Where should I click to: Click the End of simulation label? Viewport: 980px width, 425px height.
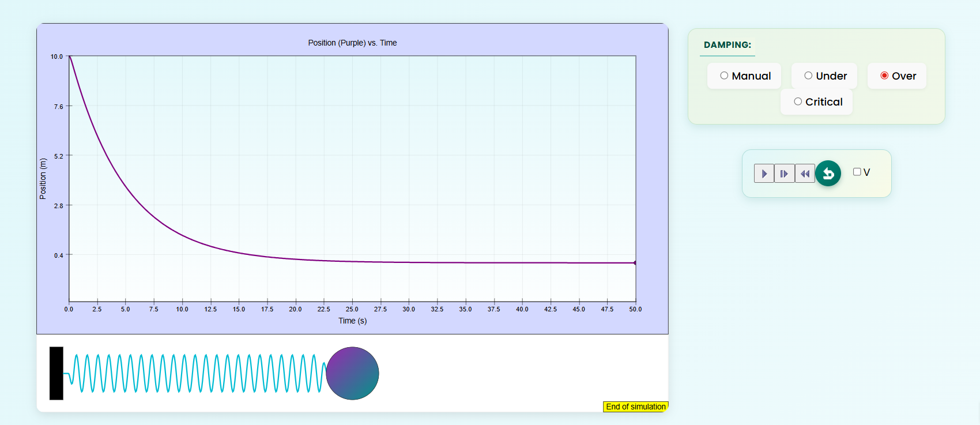tap(636, 407)
